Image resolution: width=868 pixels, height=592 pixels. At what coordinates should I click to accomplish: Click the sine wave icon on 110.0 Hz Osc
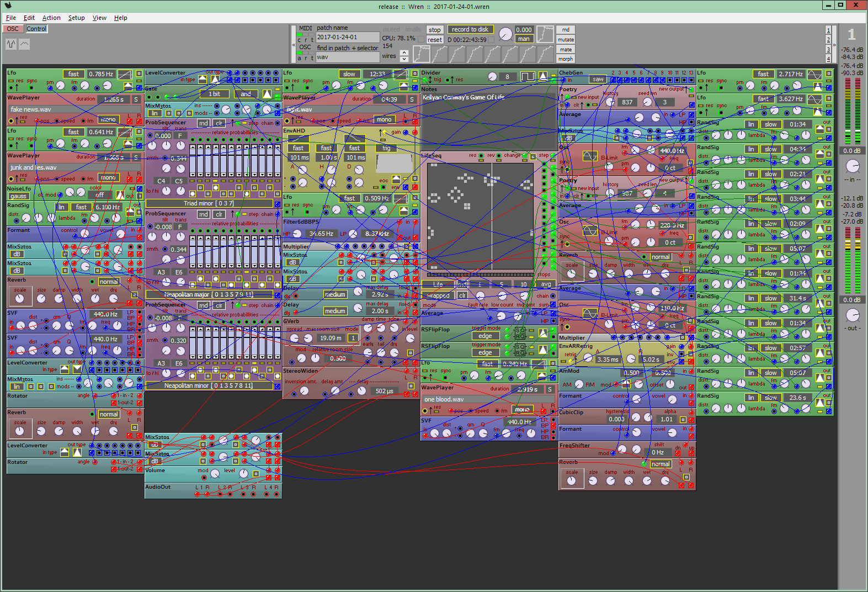coord(590,313)
